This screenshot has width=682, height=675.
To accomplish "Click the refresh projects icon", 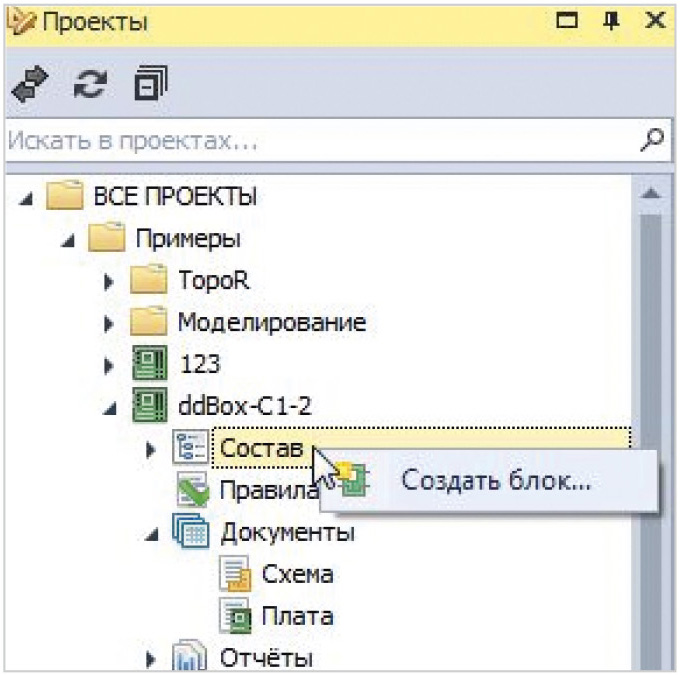I will click(92, 87).
